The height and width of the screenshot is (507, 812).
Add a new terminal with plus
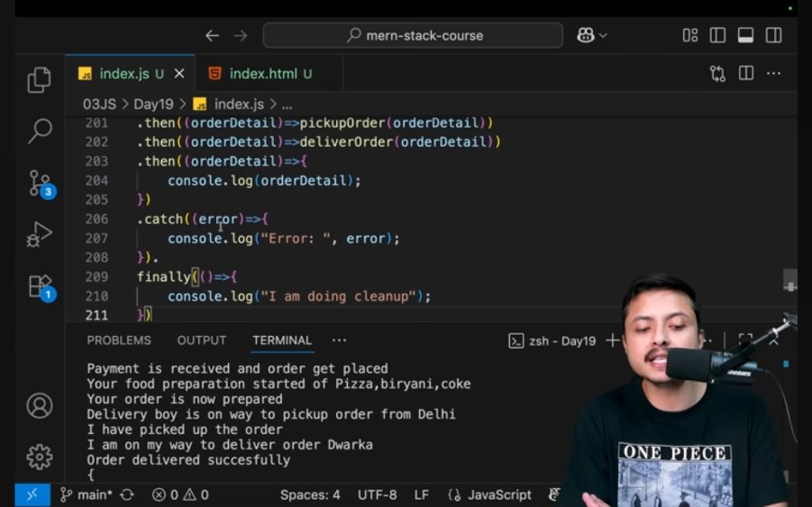(x=613, y=340)
